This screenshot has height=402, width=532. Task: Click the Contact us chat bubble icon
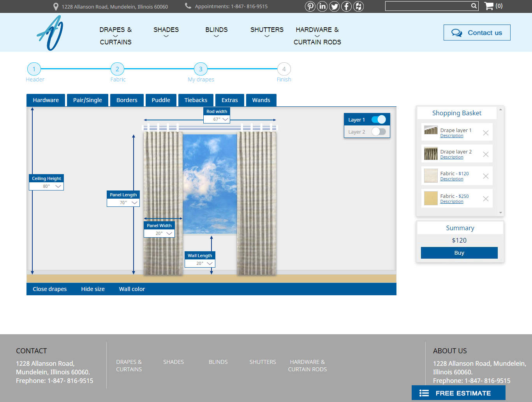click(x=456, y=32)
